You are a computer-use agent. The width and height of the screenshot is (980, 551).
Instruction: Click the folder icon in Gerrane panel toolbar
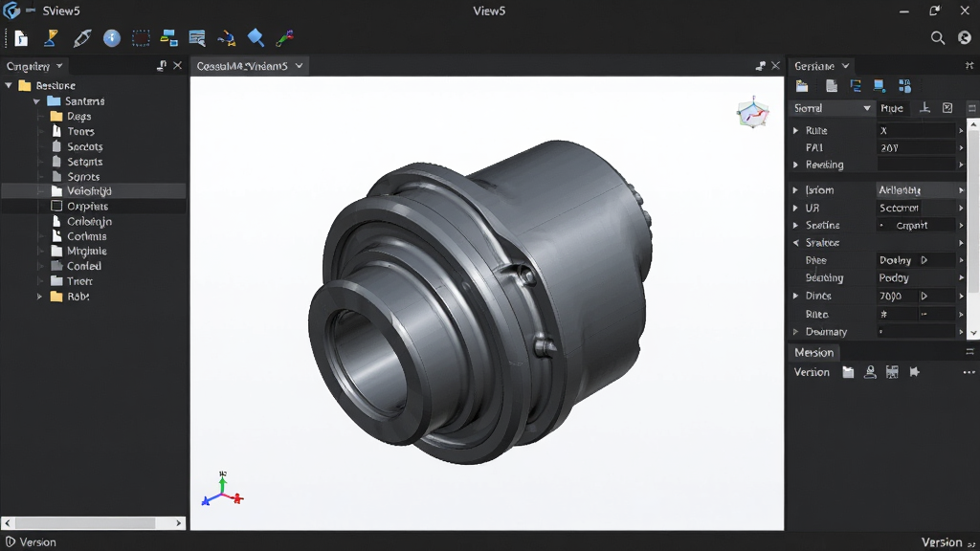point(802,86)
